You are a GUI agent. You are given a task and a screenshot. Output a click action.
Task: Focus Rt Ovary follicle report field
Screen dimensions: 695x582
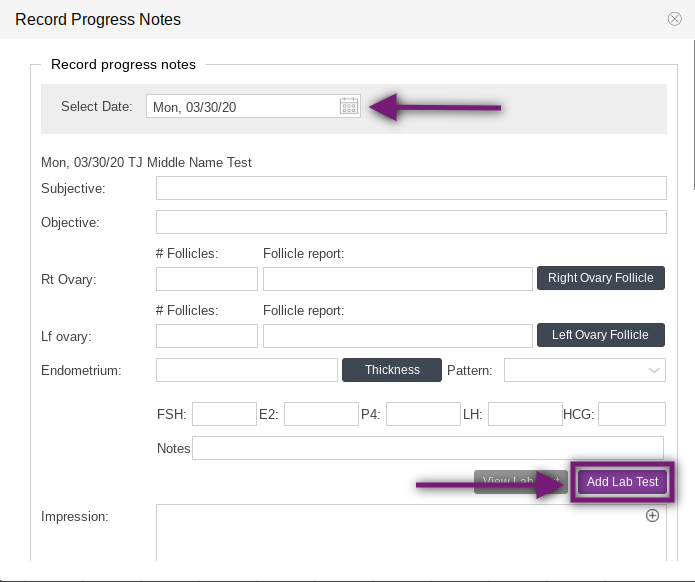tap(397, 279)
